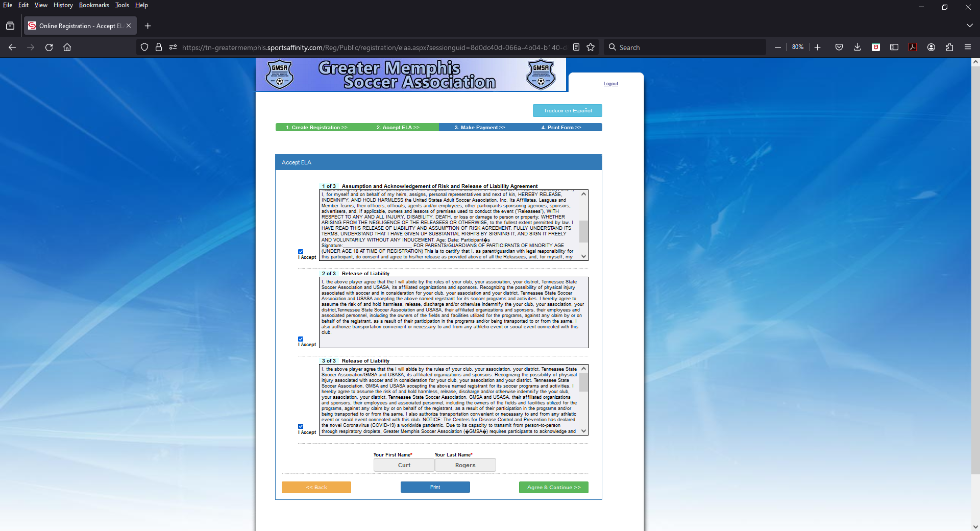Save page to Pocket

pos(839,47)
